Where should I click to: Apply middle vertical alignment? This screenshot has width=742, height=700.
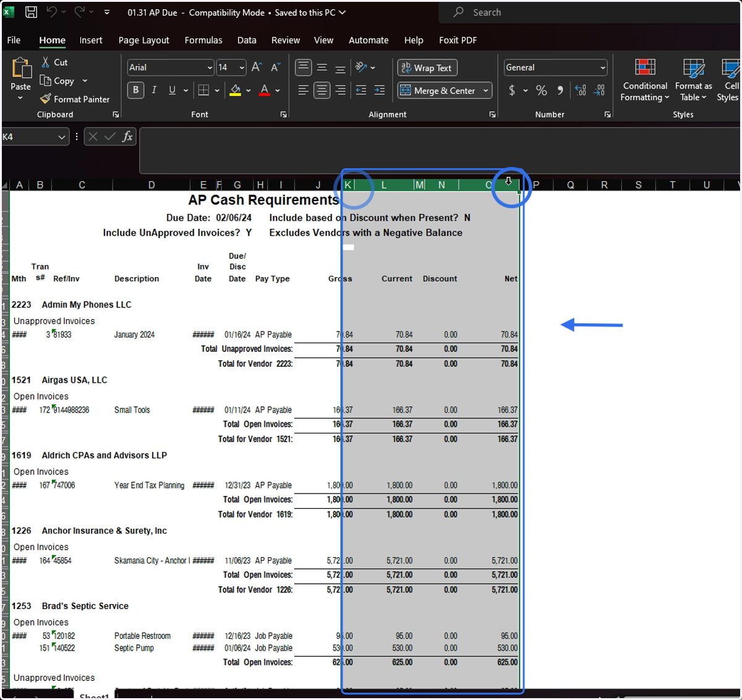[x=322, y=67]
